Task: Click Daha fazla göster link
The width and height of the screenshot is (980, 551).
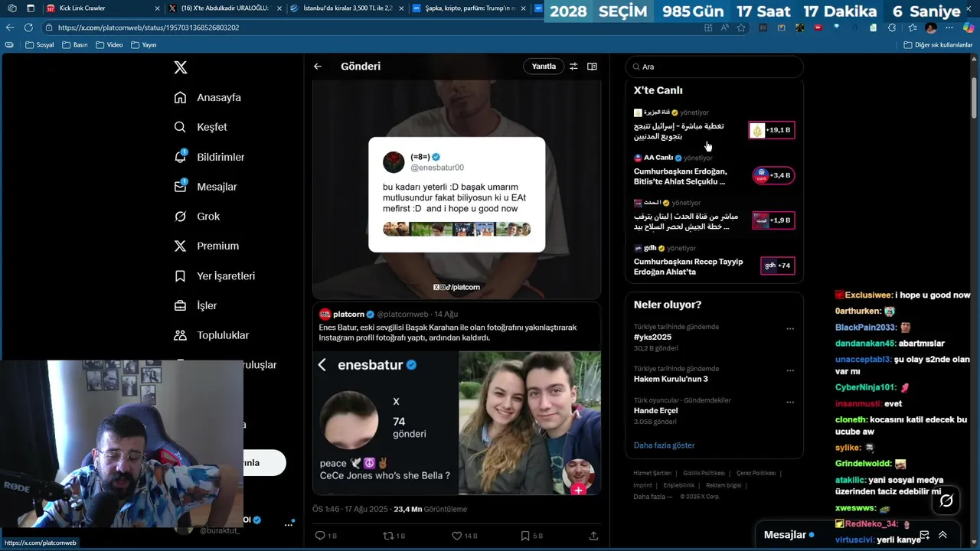Action: click(664, 445)
